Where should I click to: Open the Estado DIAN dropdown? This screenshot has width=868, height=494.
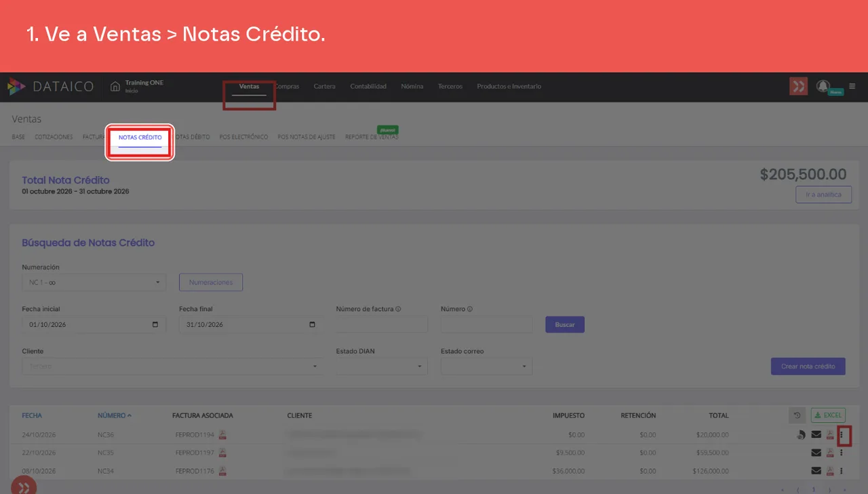[382, 366]
